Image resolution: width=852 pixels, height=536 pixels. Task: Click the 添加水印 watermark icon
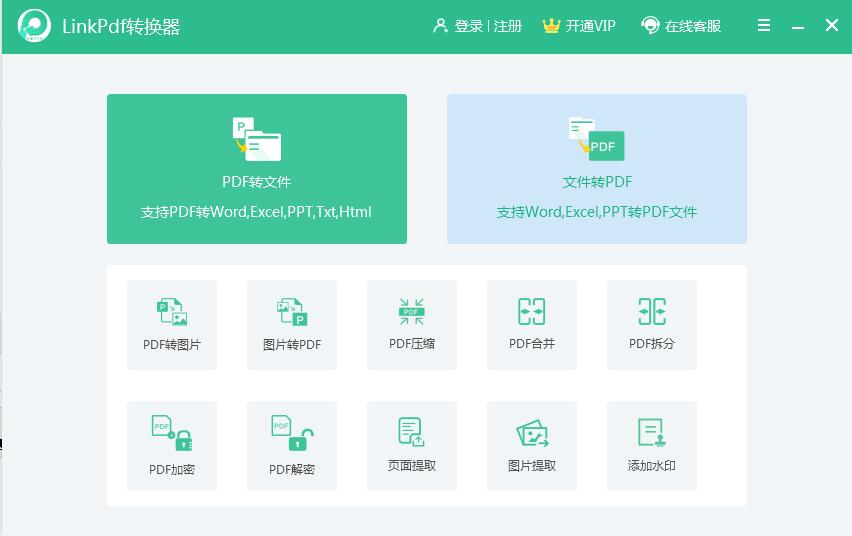[x=652, y=432]
